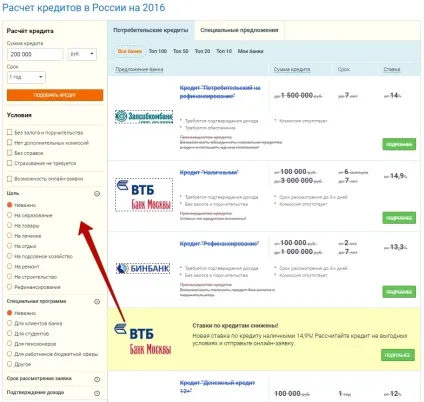Sort by Сумма кредита column header
The height and width of the screenshot is (402, 424).
point(292,69)
